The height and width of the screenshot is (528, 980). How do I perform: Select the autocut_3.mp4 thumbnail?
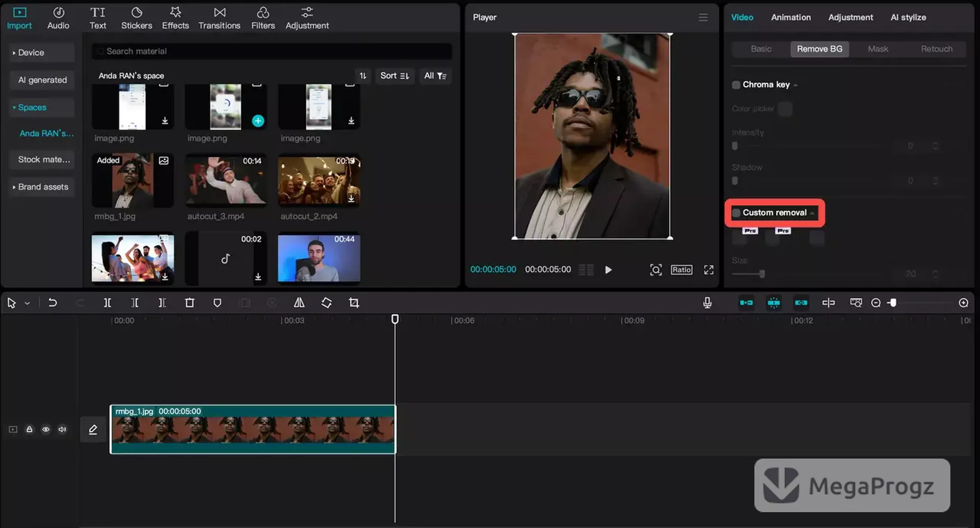(x=226, y=180)
